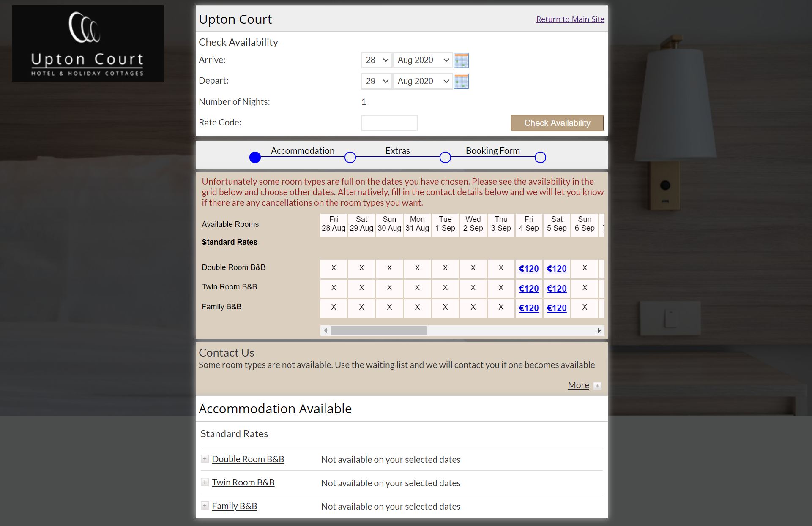
Task: Expand Double Room B&B plus icon
Action: (x=205, y=459)
